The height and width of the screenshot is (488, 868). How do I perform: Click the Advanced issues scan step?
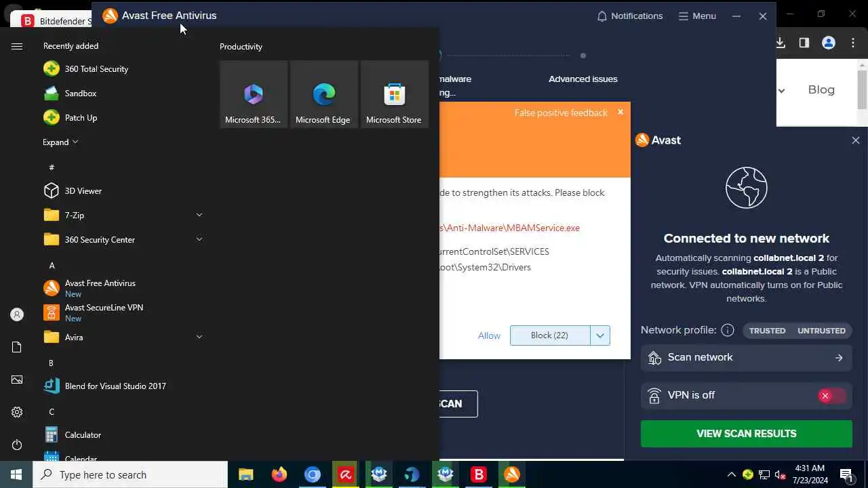point(583,79)
